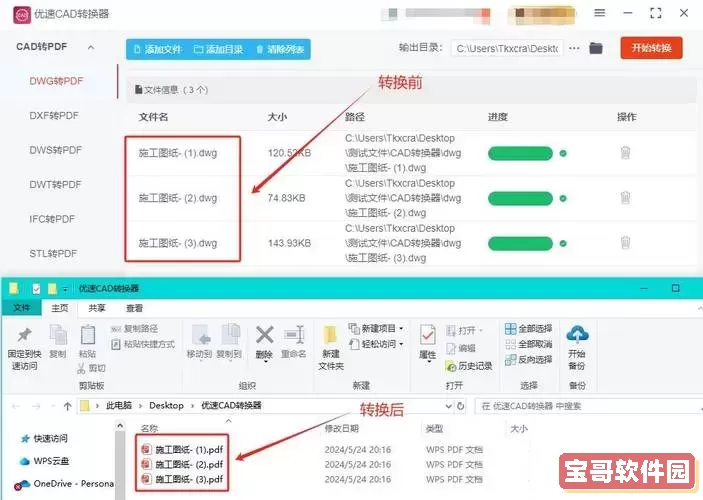Click the 添加目录 add folder button
Image resolution: width=703 pixels, height=500 pixels.
(218, 49)
